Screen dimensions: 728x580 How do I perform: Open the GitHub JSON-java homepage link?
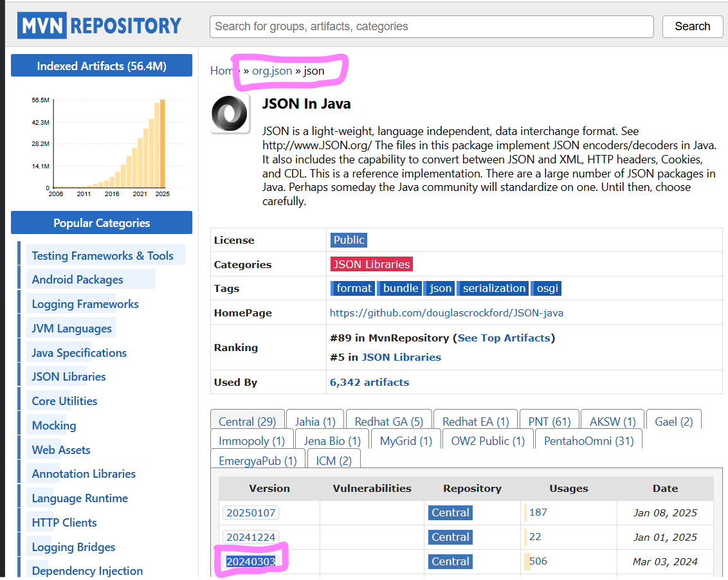(x=447, y=313)
